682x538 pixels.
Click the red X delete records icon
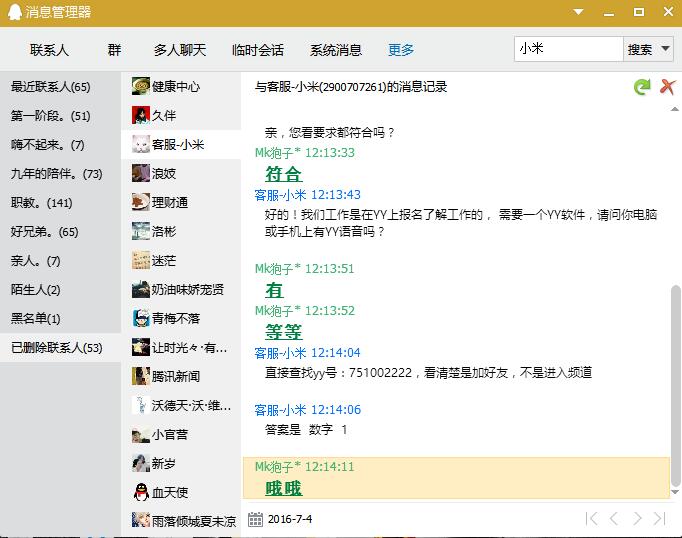click(x=667, y=87)
